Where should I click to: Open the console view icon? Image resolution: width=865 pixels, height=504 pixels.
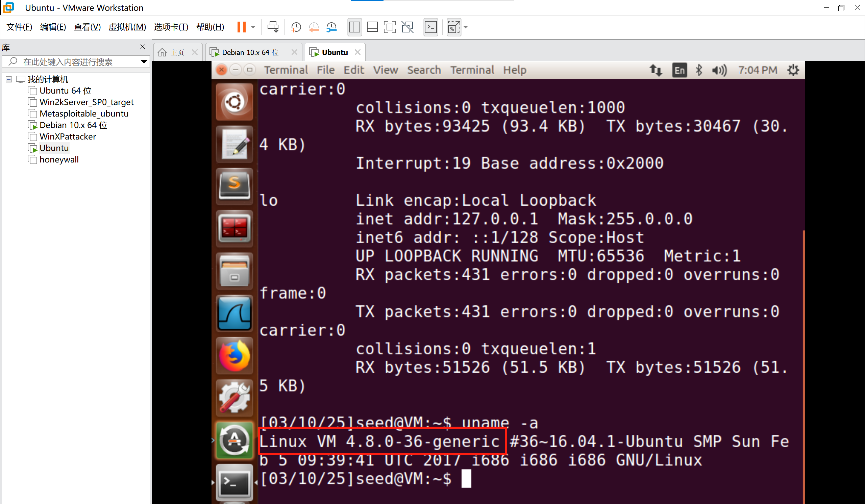tap(431, 27)
